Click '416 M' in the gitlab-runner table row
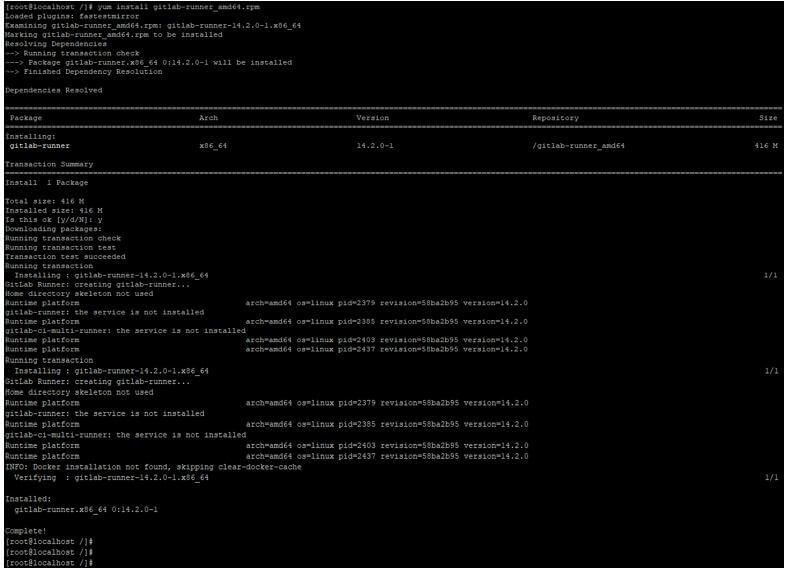 pos(766,146)
